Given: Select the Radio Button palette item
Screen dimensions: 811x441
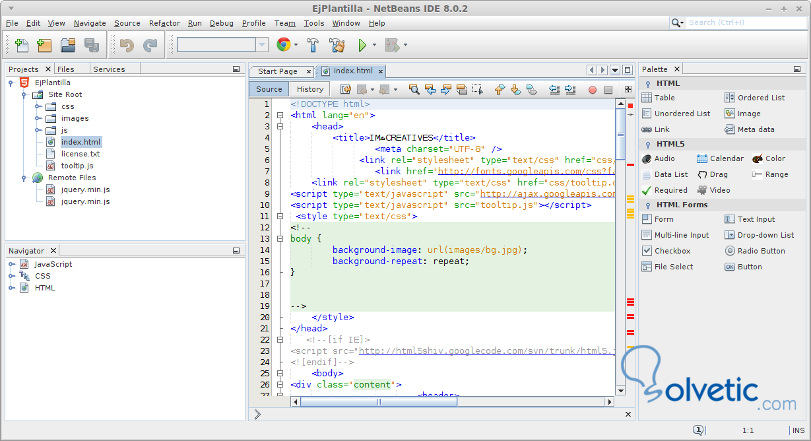Looking at the screenshot, I should point(761,251).
